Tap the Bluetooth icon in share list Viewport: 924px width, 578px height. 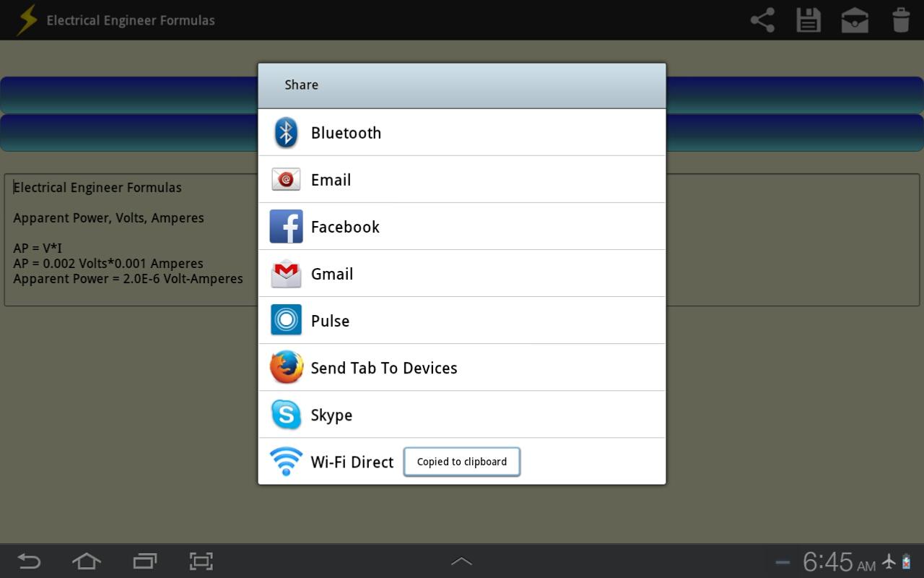tap(287, 133)
